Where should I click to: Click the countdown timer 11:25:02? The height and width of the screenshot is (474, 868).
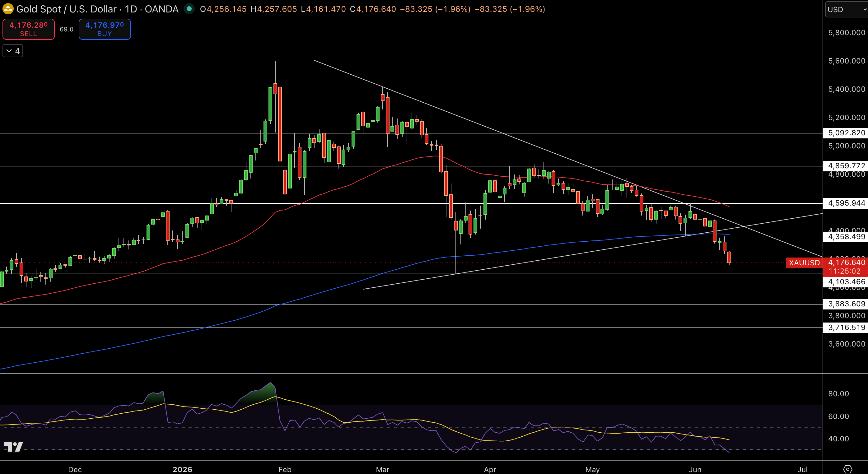click(x=844, y=271)
